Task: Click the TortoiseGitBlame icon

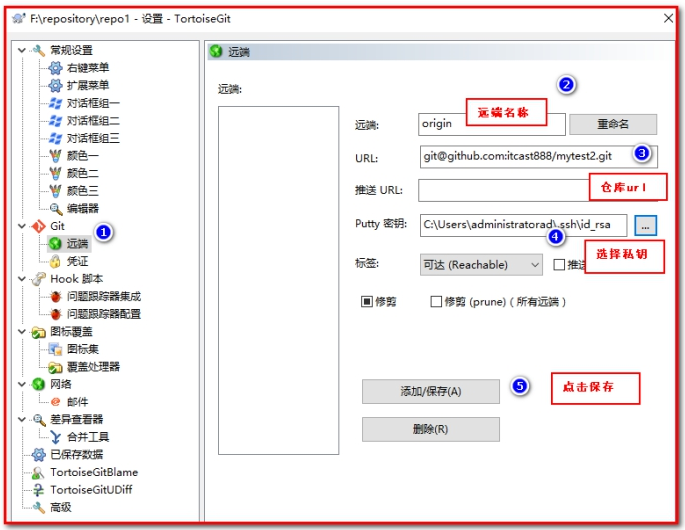Action: pos(39,472)
